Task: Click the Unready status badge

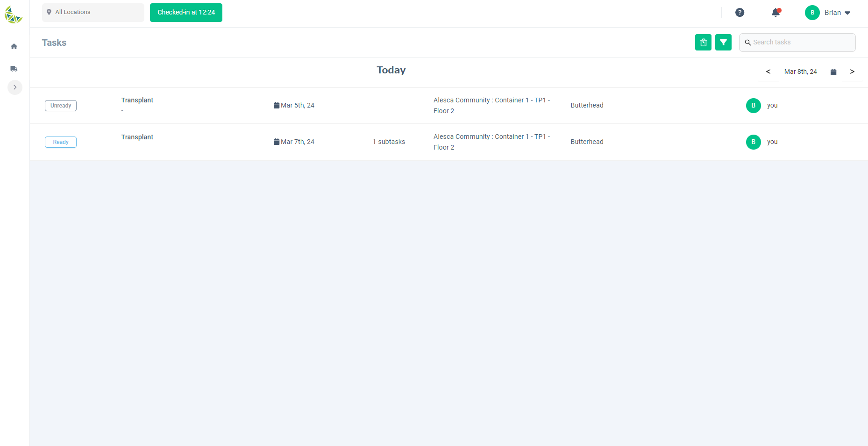Action: [x=61, y=106]
